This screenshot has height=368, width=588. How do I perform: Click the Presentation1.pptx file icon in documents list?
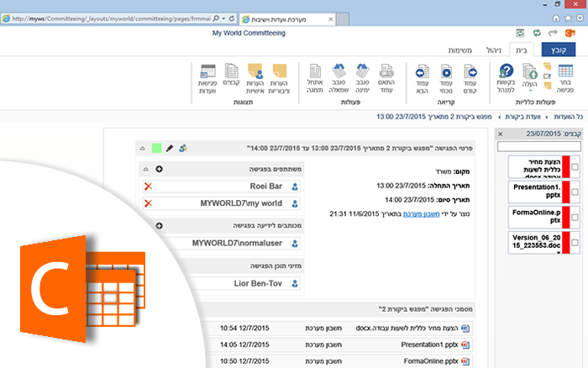(465, 344)
